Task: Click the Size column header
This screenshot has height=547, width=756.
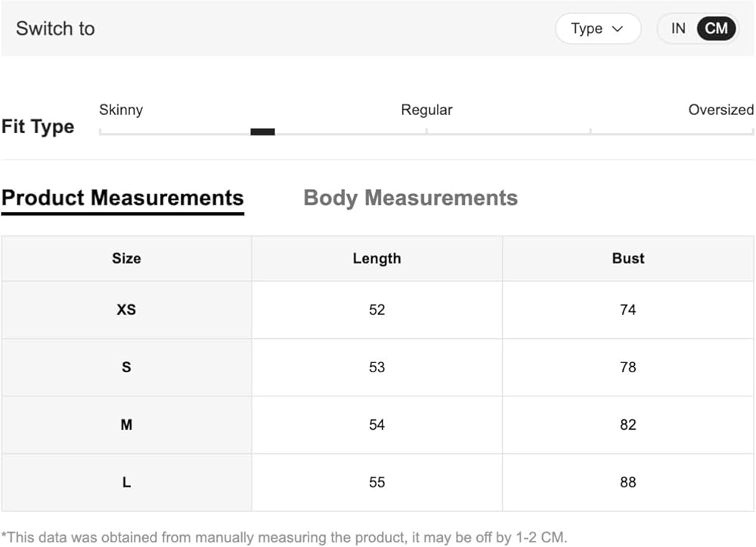Action: [126, 259]
